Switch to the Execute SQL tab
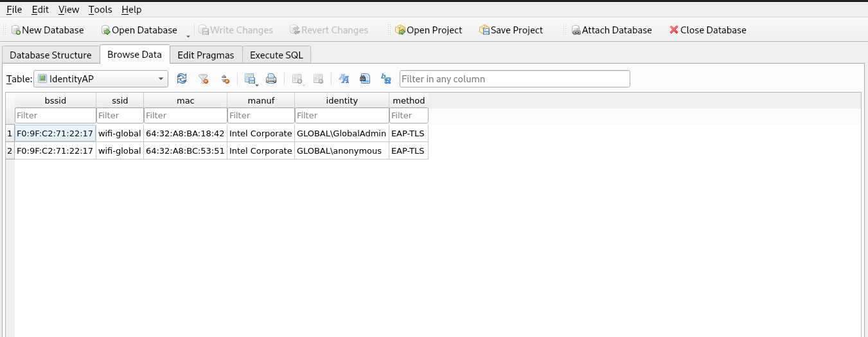868x337 pixels. pyautogui.click(x=276, y=55)
